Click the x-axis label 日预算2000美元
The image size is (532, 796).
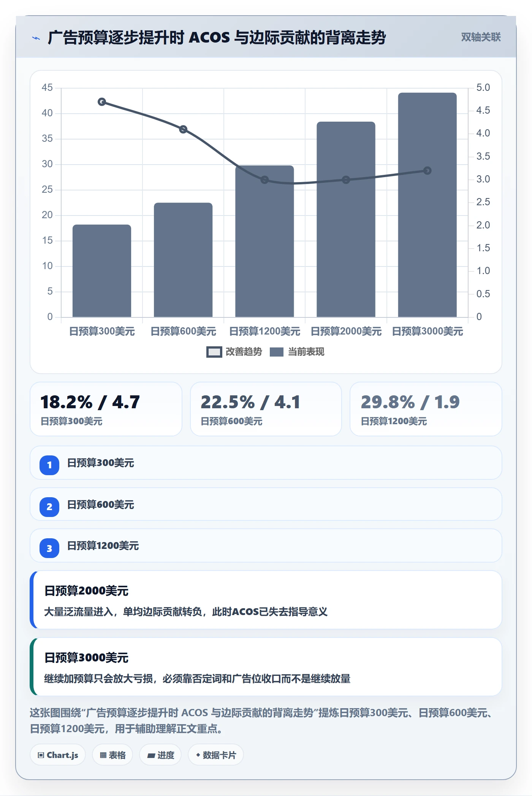(x=346, y=331)
